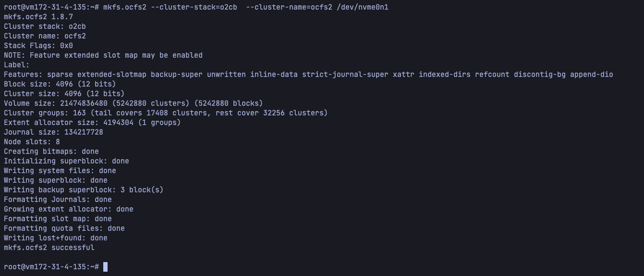
Task: Click the mkfs.ocfs2 1.8.7 version line
Action: click(x=38, y=17)
